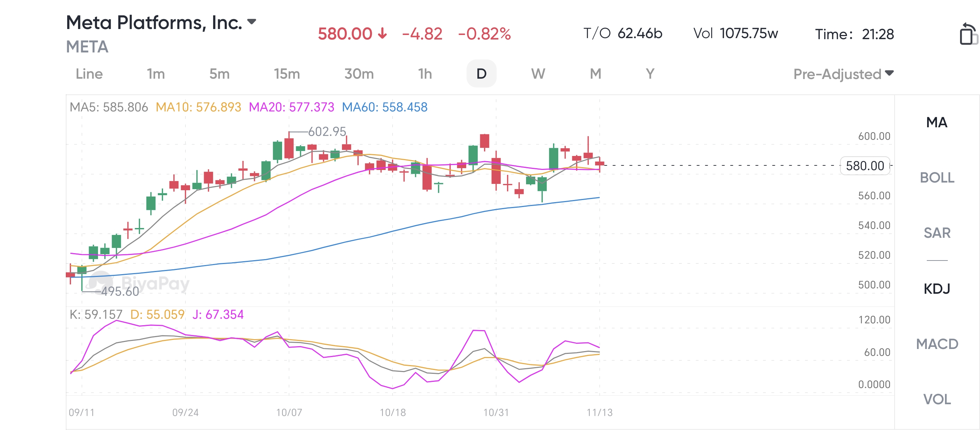Click the 580.00 current price label

tap(865, 166)
